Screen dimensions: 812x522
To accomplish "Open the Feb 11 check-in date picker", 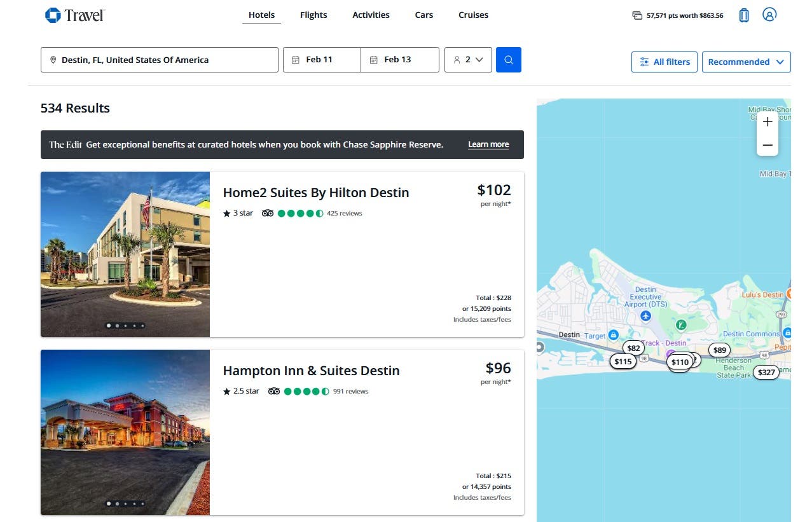I will 322,60.
